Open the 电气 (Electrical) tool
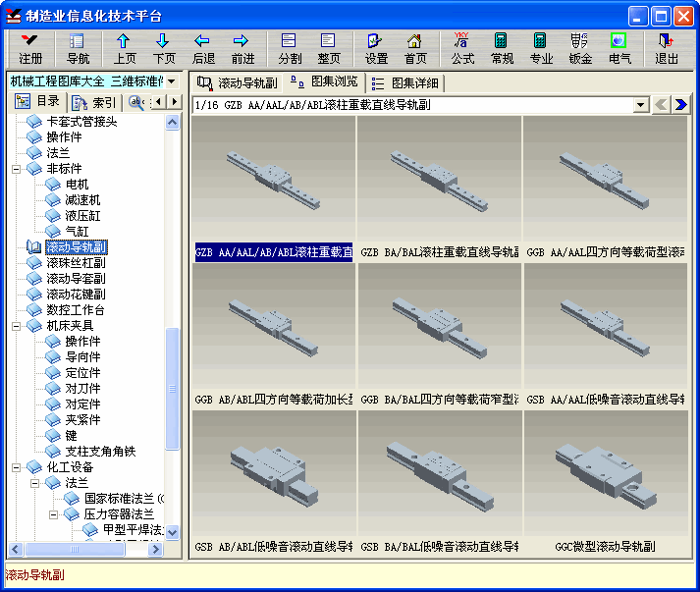Screen dimensions: 700x592 pos(619,48)
